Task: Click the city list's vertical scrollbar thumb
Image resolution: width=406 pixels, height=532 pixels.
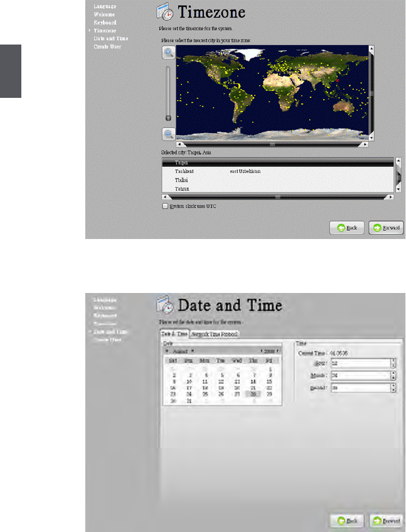Action: 398,176
